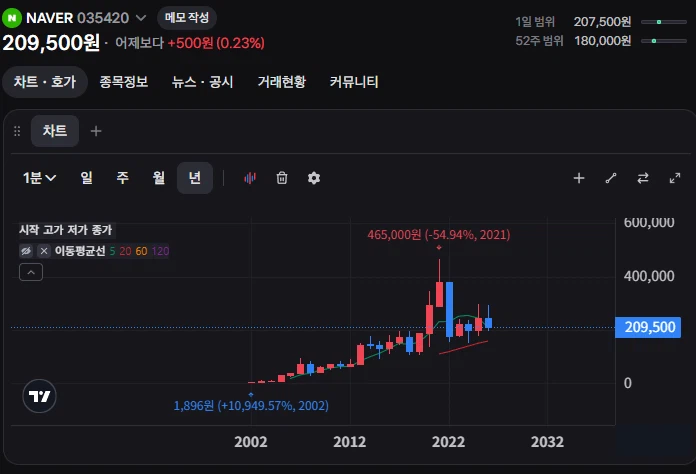Click the 메모 작성 button
The height and width of the screenshot is (474, 696).
coord(187,18)
